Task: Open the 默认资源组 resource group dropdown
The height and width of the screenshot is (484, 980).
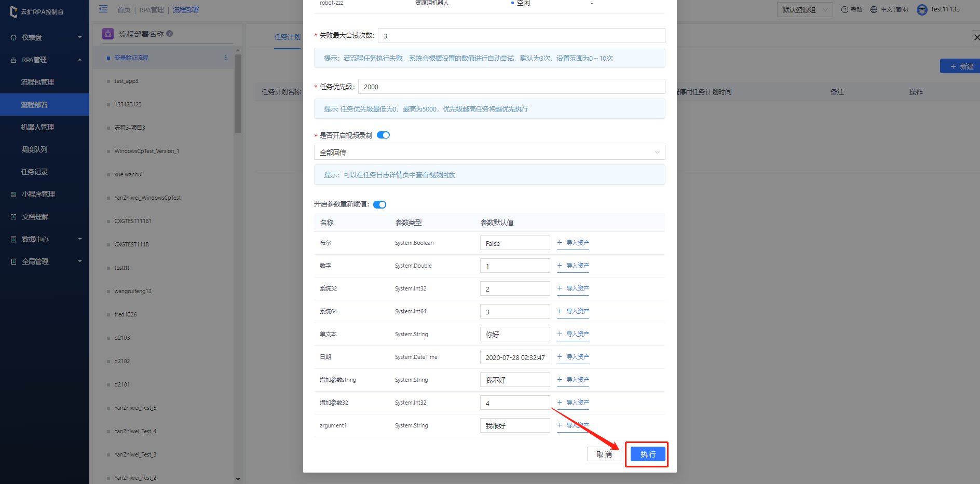Action: point(804,10)
